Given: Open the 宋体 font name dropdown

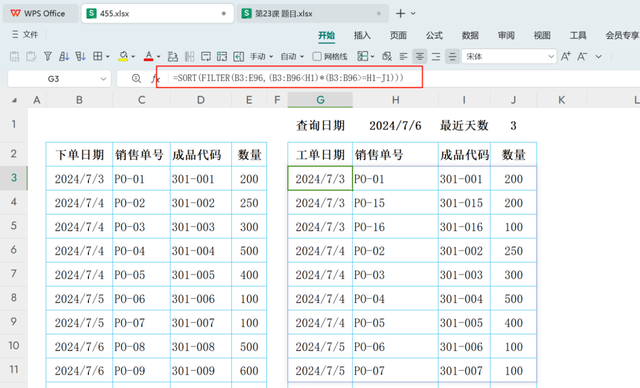Looking at the screenshot, I should [551, 56].
